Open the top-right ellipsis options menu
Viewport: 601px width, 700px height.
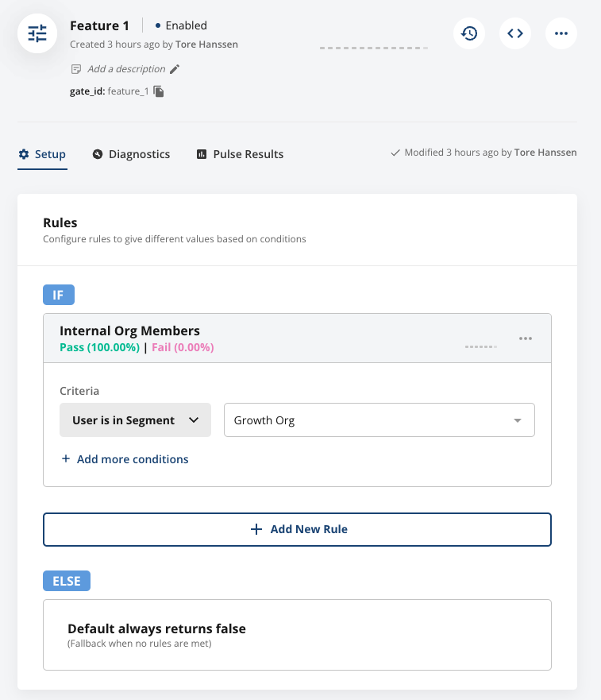tap(561, 33)
